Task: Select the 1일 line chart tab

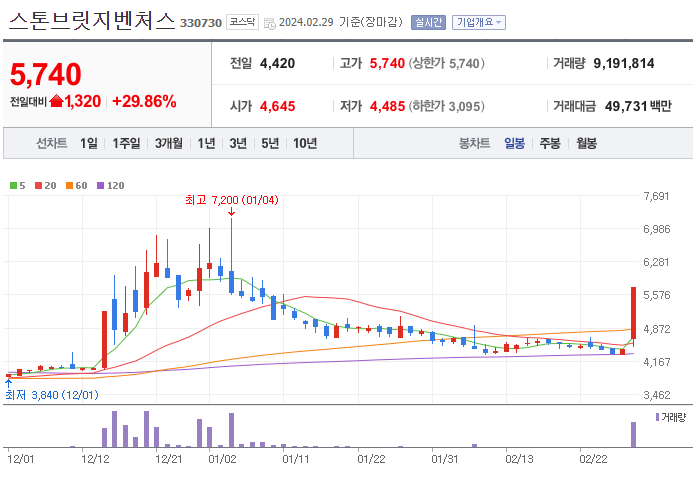Action: [88, 143]
